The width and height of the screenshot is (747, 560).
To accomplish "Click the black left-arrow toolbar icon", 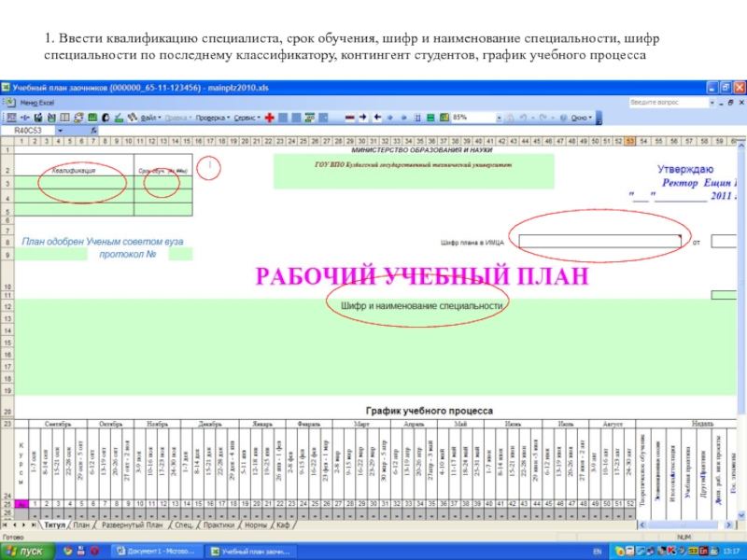I will coord(377,118).
